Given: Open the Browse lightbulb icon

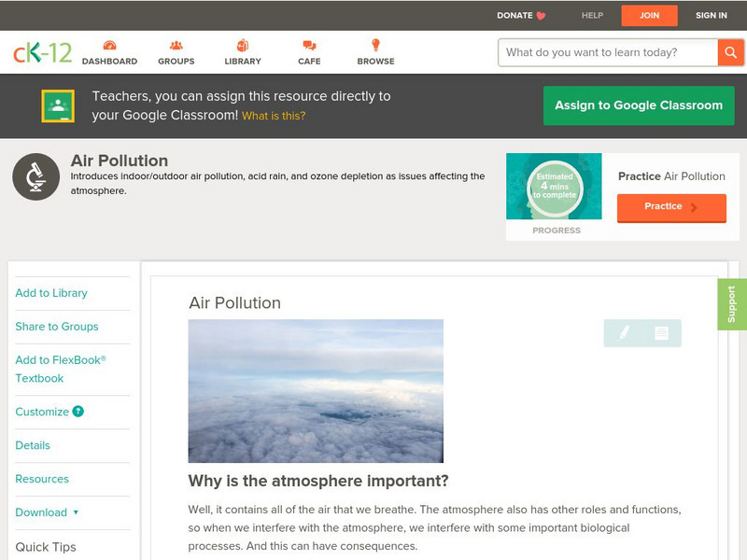Looking at the screenshot, I should tap(375, 45).
